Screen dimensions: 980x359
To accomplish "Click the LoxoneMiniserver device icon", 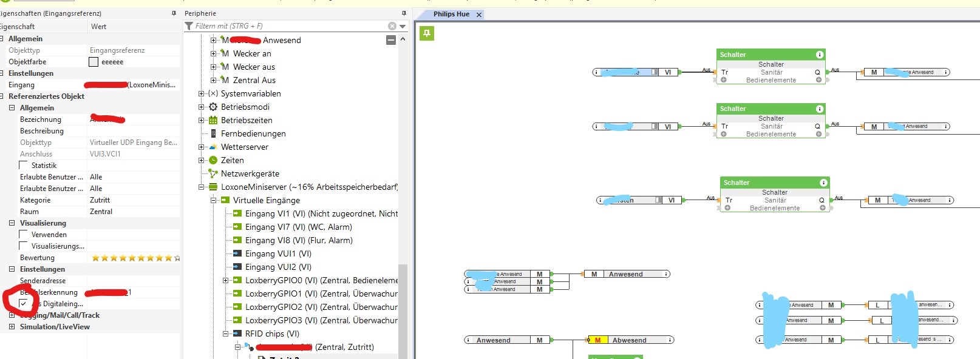I will (213, 187).
